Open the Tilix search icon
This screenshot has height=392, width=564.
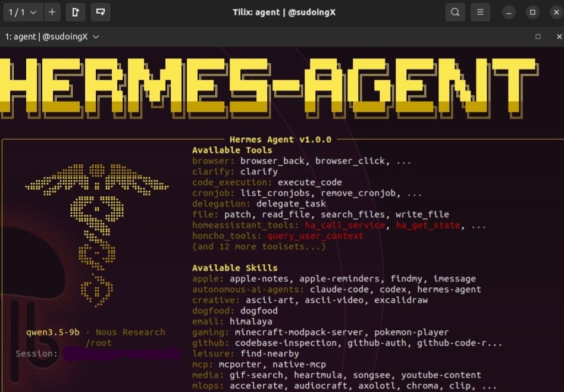coord(455,12)
